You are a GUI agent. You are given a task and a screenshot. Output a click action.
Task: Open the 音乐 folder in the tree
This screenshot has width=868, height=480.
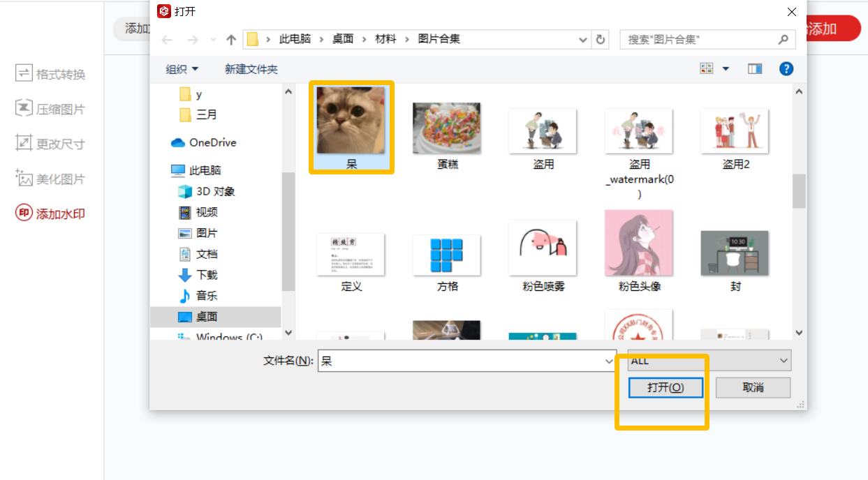[198, 296]
